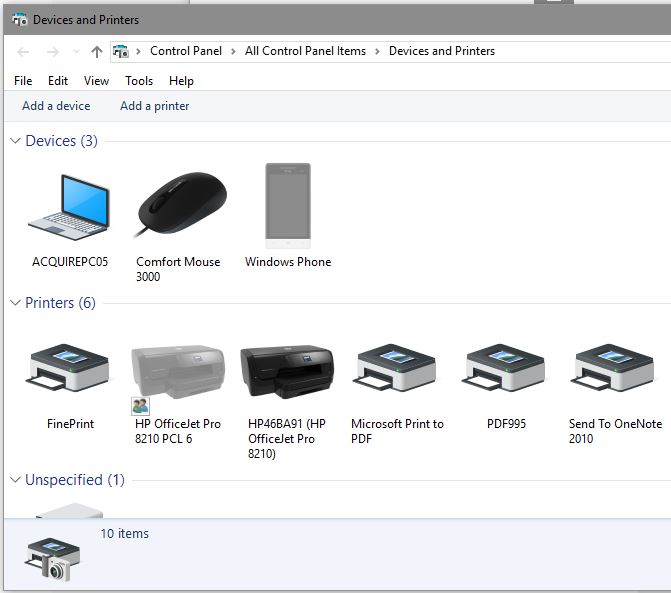
Task: Open the Tools menu
Action: pos(139,81)
